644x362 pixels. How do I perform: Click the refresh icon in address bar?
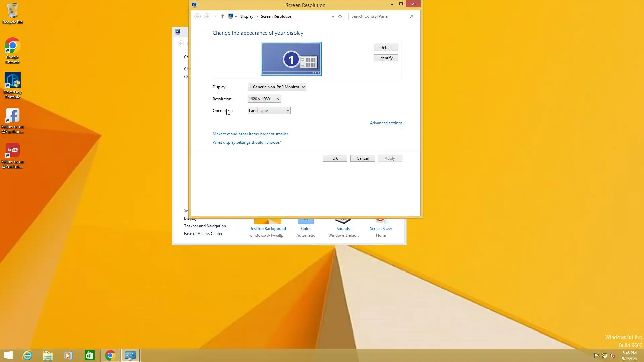(x=340, y=16)
